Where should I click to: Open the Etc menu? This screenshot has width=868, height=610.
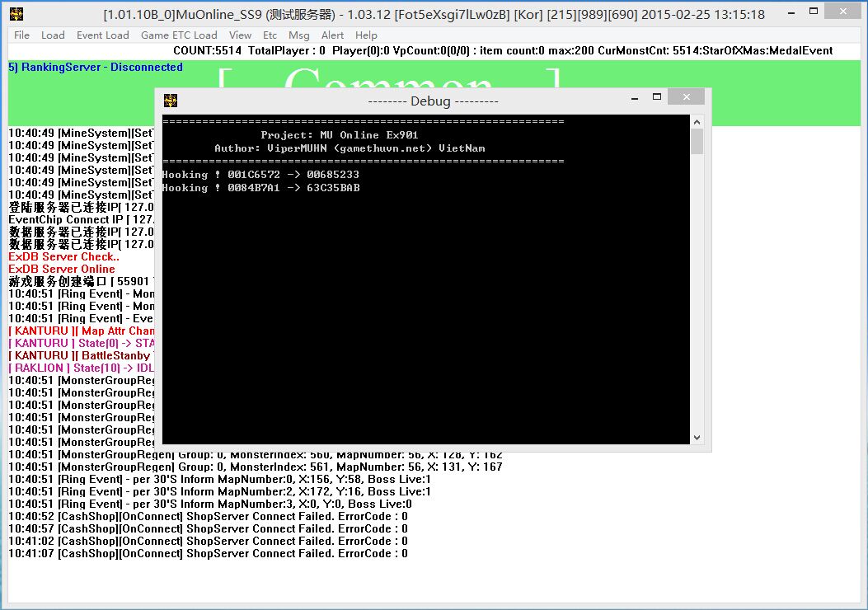[270, 35]
